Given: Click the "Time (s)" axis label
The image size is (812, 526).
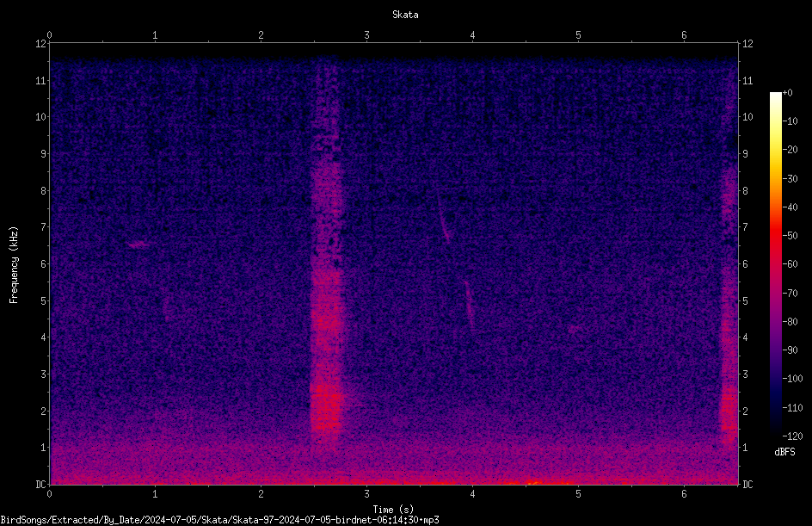Looking at the screenshot, I should [393, 510].
